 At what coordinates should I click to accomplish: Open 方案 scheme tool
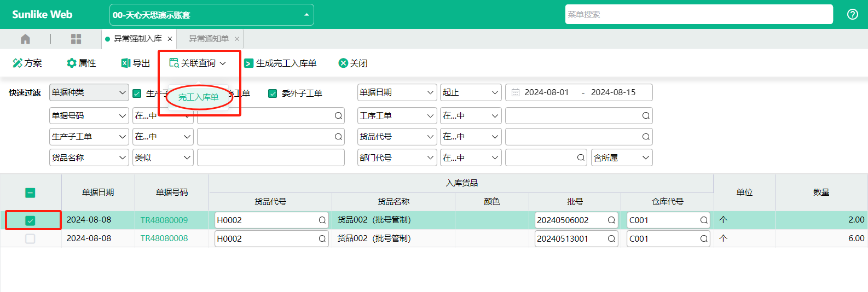click(x=27, y=63)
